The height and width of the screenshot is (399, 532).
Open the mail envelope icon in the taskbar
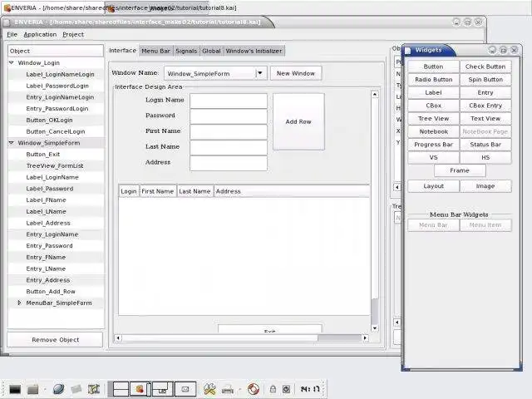(x=76, y=389)
